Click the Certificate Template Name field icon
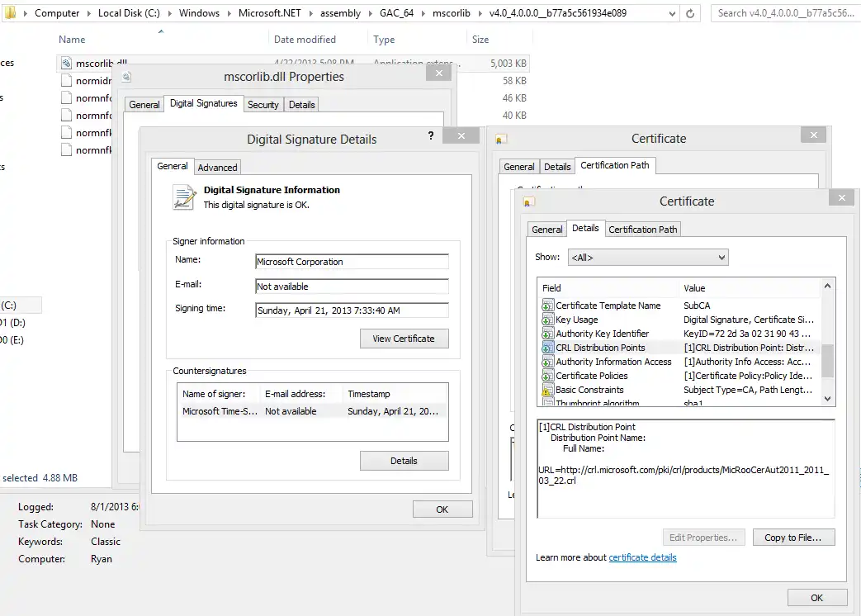Image resolution: width=861 pixels, height=616 pixels. pyautogui.click(x=547, y=306)
